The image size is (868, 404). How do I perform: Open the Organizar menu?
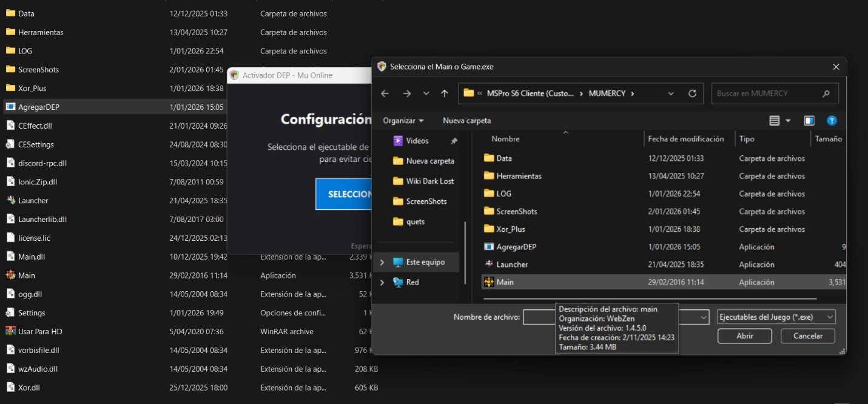[403, 121]
